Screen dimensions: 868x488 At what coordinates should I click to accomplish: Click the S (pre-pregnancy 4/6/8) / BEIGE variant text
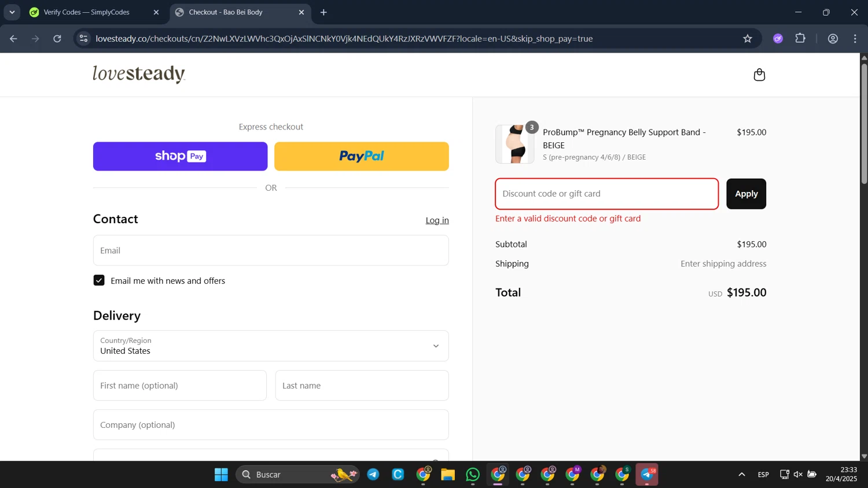[594, 157]
